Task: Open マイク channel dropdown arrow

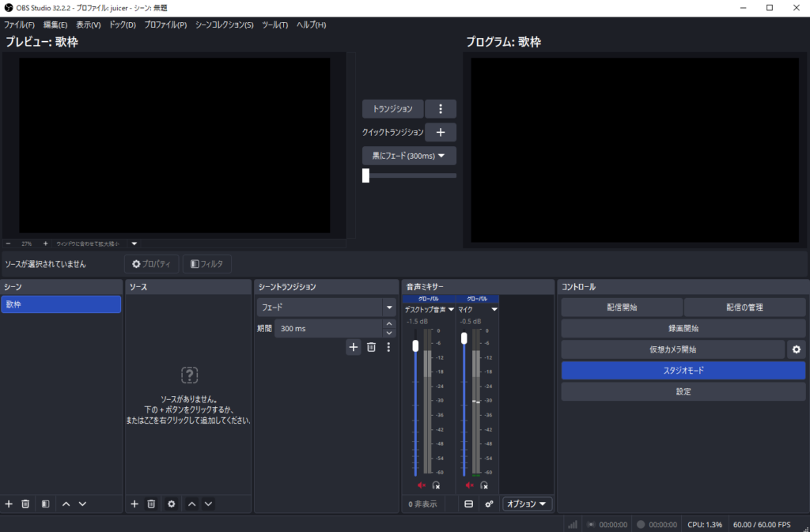Action: pyautogui.click(x=494, y=310)
